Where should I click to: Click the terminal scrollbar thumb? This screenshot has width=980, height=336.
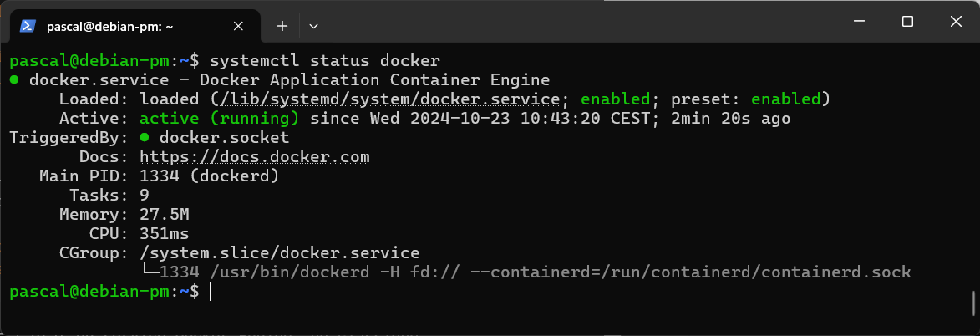974,303
